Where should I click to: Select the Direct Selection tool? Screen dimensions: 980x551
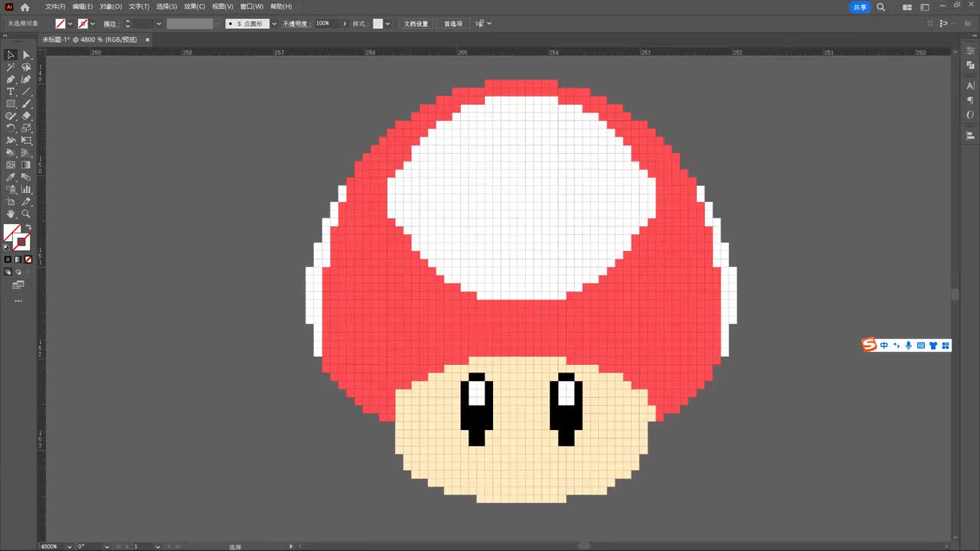pos(26,55)
